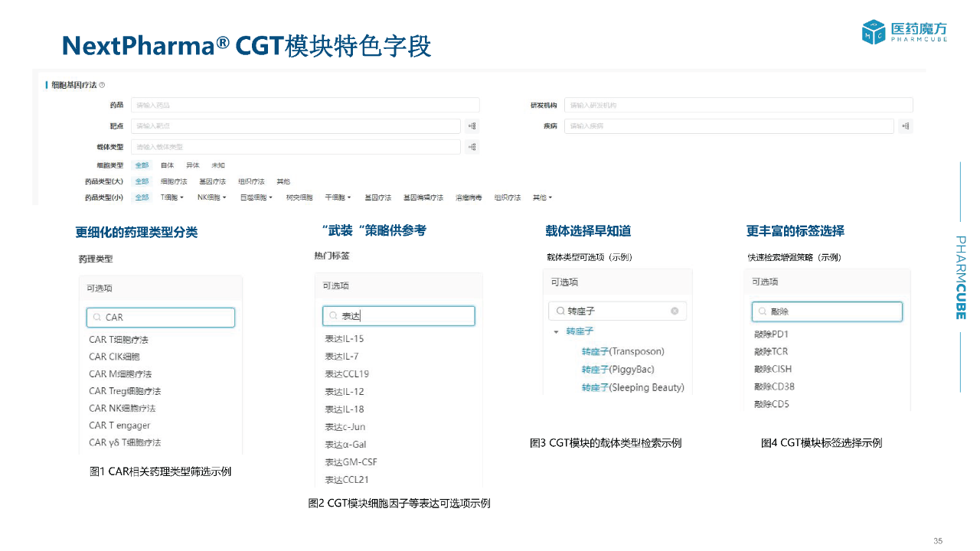Select 敲除TCR tag
Viewport: 980px width, 551px height.
coord(771,352)
